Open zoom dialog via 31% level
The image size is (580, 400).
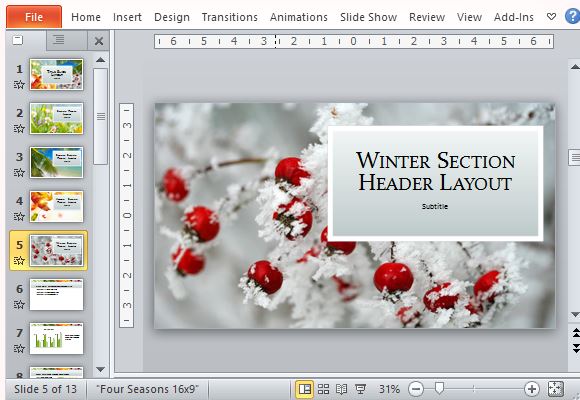tap(389, 389)
